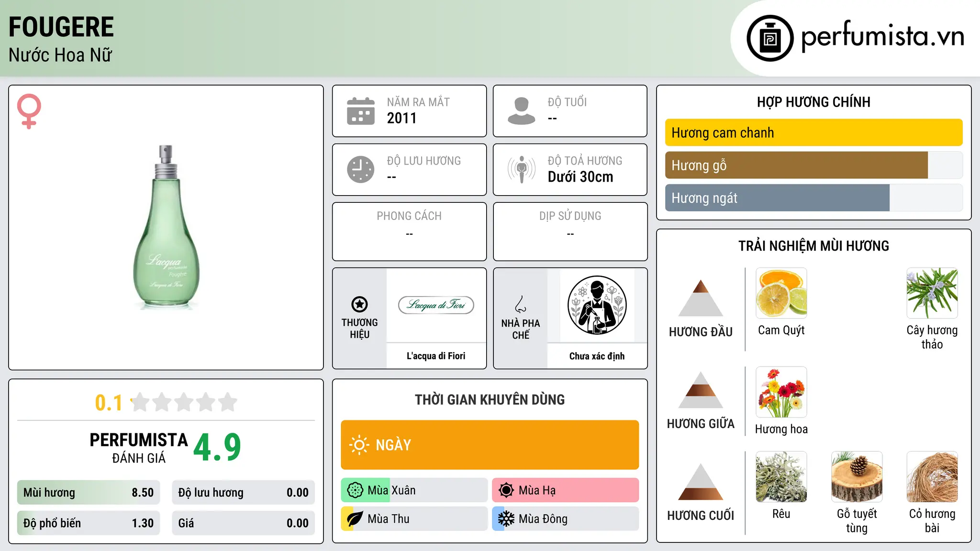Select the Cỏ hương bài note image
The width and height of the screenshot is (980, 551).
(932, 477)
